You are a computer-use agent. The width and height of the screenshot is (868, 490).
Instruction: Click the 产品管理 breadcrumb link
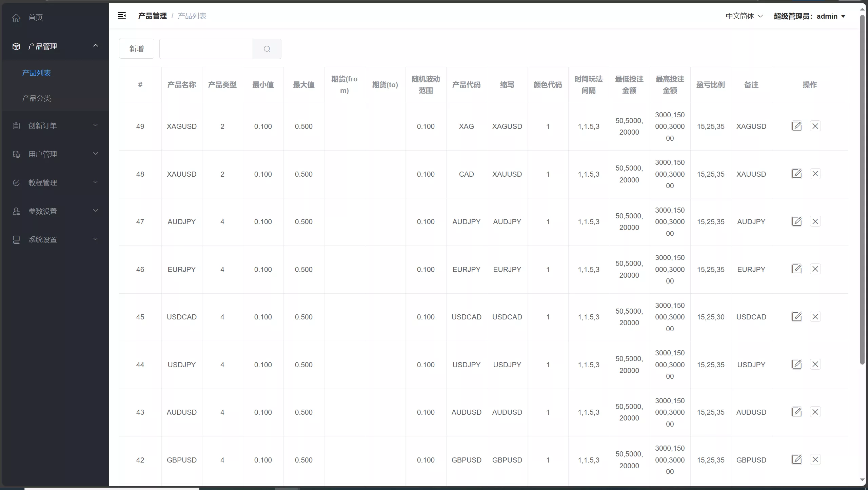[x=152, y=16]
